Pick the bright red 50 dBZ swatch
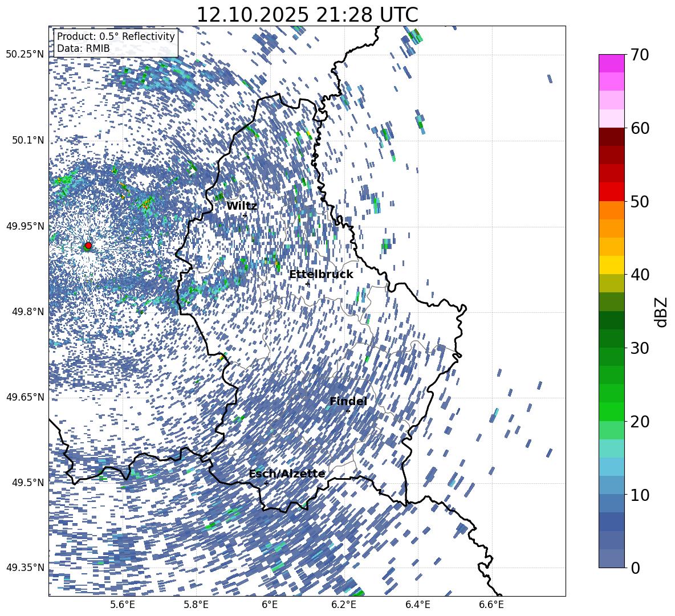 pyautogui.click(x=611, y=192)
